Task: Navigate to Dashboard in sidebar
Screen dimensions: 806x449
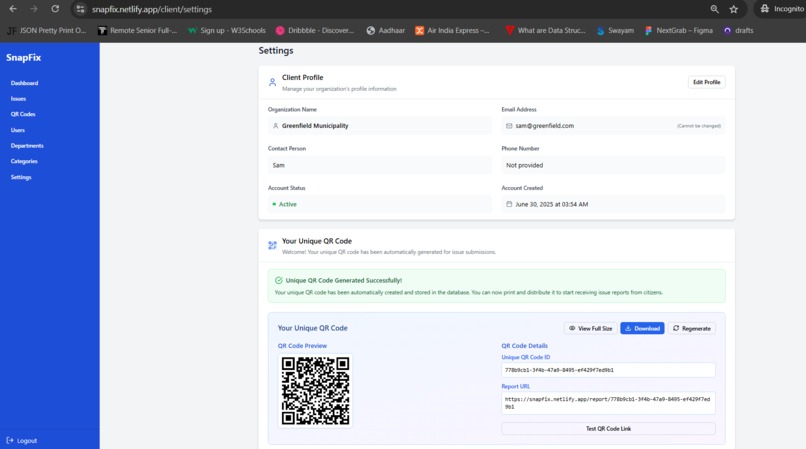Action: tap(24, 83)
